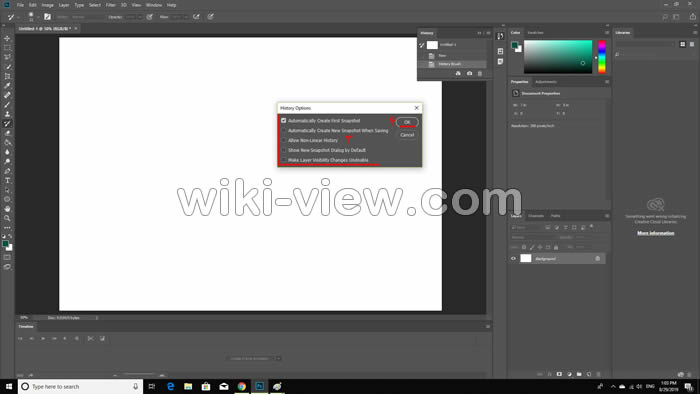Select the Hand tool

point(7,209)
